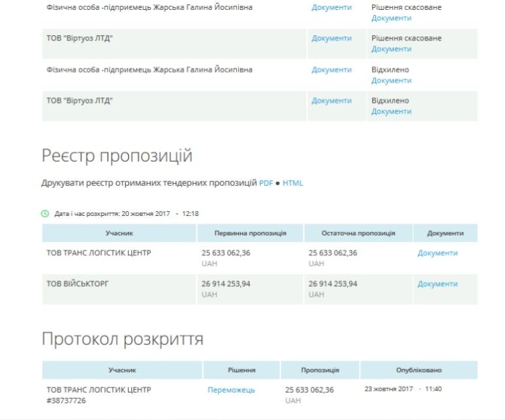Open middle-column Документи in Жарська's Відхилено row
The image size is (505, 420).
click(331, 70)
